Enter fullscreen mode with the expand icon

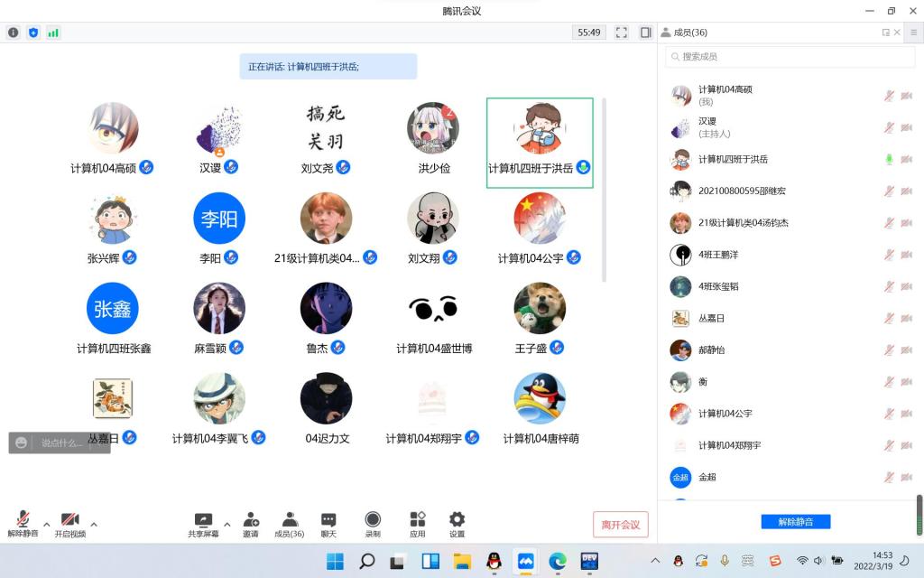click(x=622, y=33)
